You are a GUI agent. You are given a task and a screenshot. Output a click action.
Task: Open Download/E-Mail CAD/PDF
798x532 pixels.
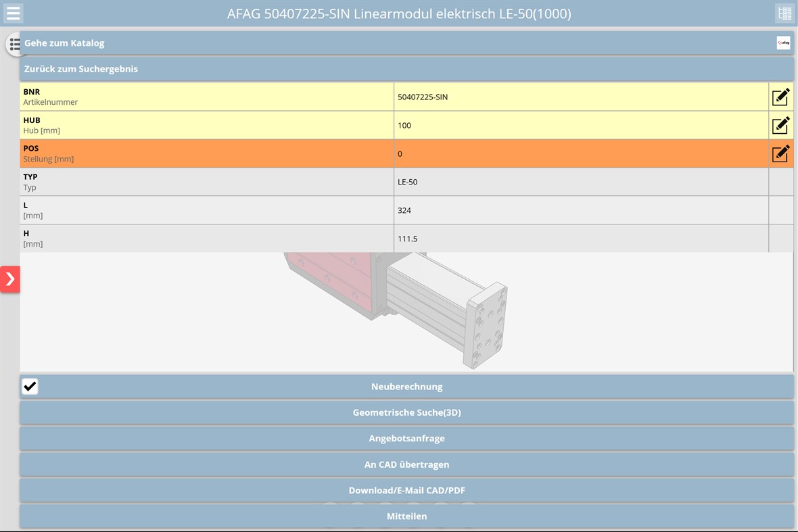pos(406,490)
